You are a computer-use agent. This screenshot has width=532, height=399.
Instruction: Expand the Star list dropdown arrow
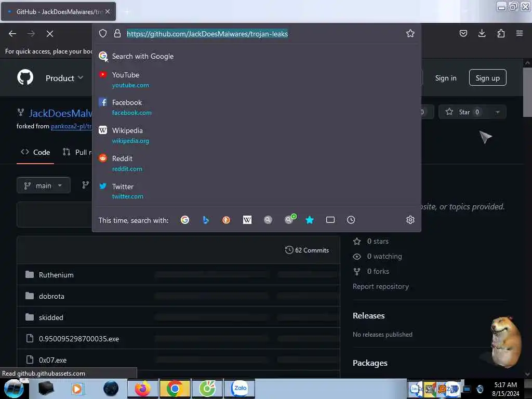click(497, 112)
